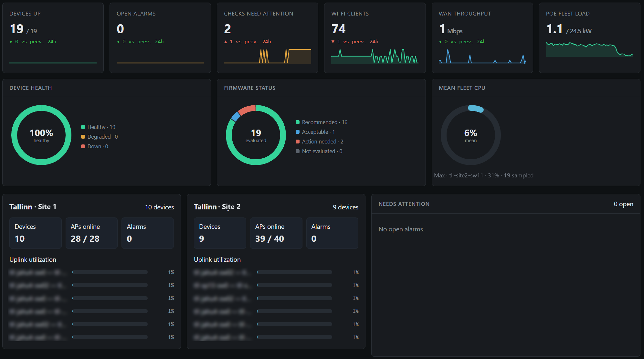The image size is (644, 359).
Task: Click the "9 devices" count for Site 2
Action: pyautogui.click(x=345, y=207)
